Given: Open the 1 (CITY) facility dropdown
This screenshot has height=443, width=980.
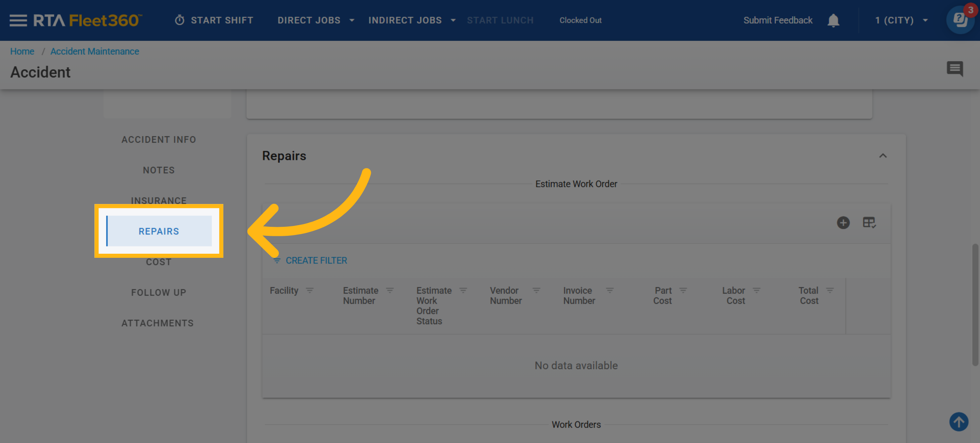Looking at the screenshot, I should click(x=901, y=20).
